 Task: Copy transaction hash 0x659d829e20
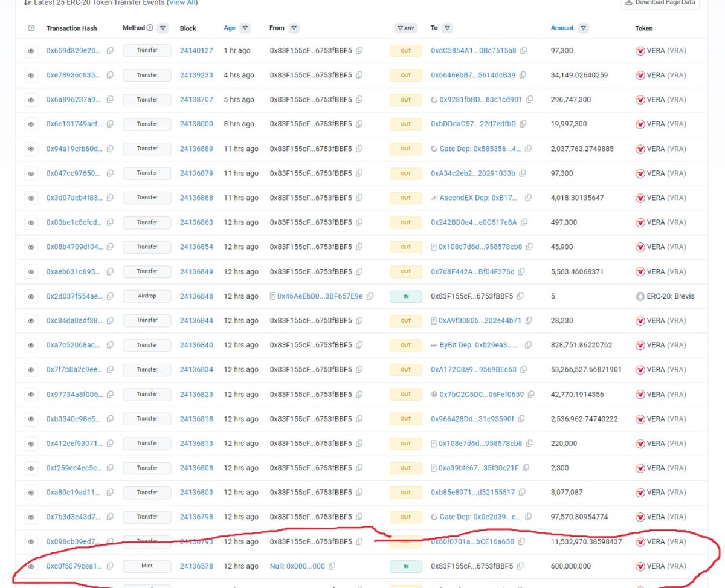[x=110, y=51]
